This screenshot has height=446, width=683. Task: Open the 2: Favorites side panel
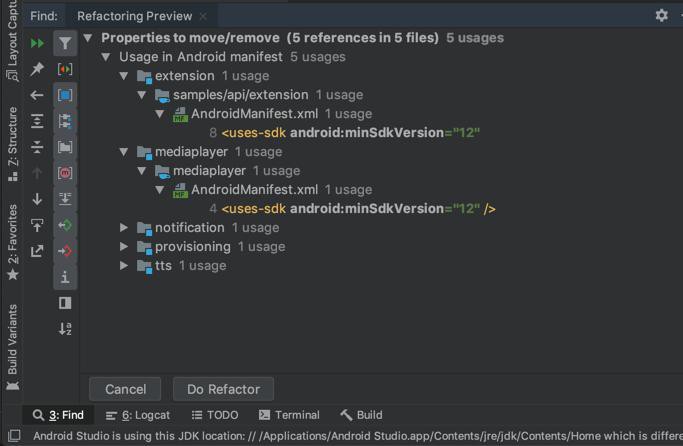pos(13,242)
